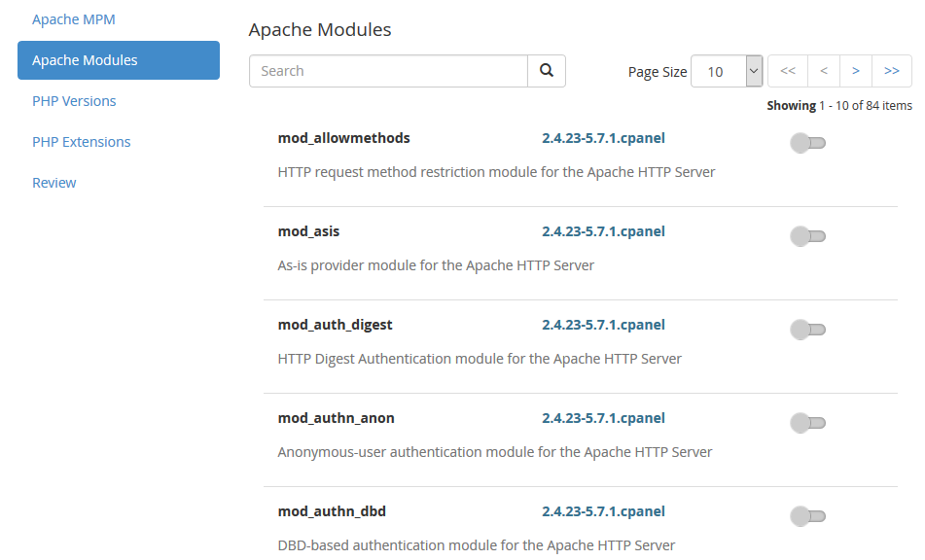Image resolution: width=925 pixels, height=560 pixels.
Task: Click the 'HTTP request method restriction module' description
Action: pyautogui.click(x=496, y=172)
